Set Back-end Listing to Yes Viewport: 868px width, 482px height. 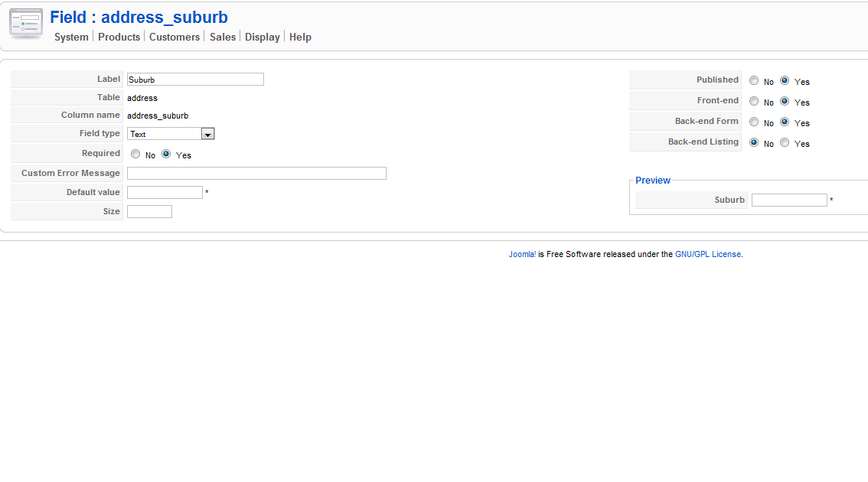coord(785,142)
